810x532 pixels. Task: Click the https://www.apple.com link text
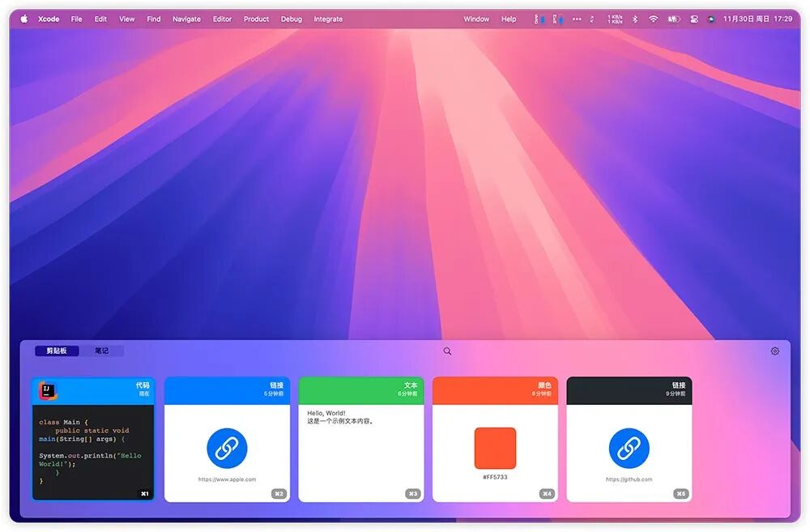coord(227,479)
